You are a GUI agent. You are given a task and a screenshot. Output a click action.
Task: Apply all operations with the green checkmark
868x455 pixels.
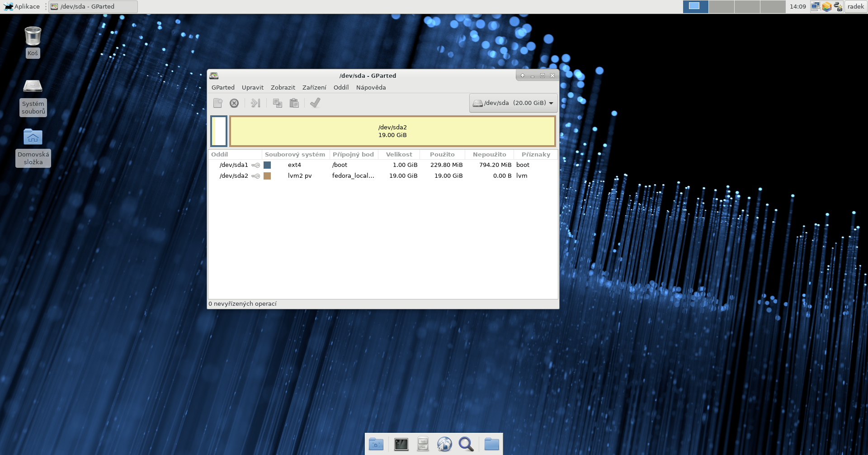[x=315, y=103]
